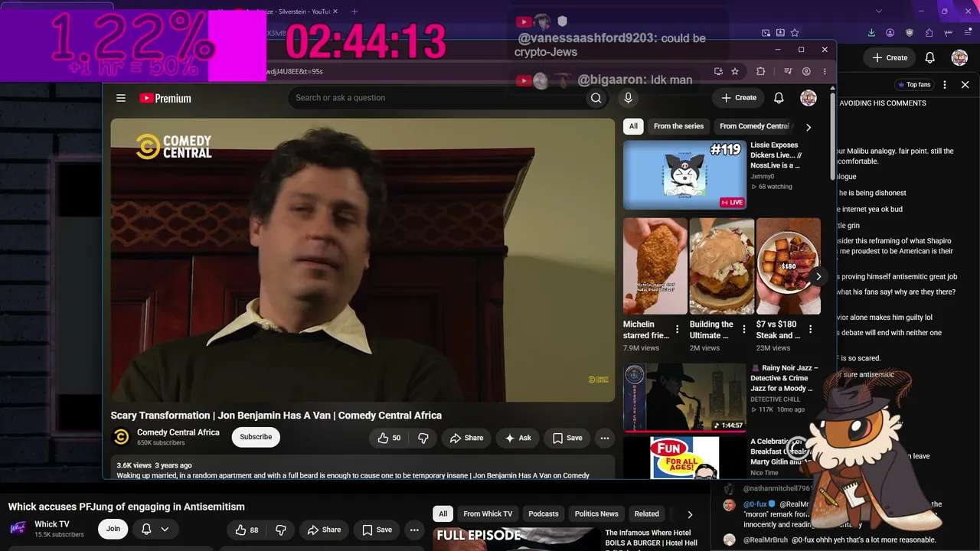Open live chat options menu

pyautogui.click(x=945, y=85)
